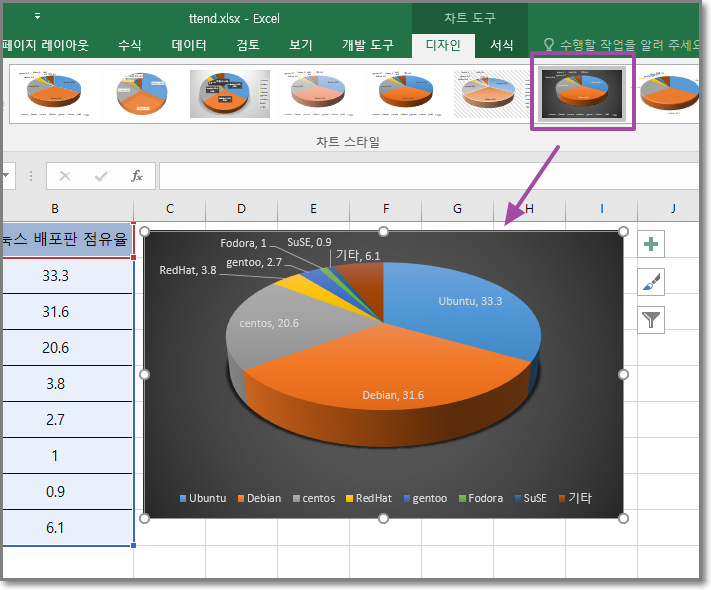
Task: Open the 데이터 tab
Action: pyautogui.click(x=189, y=45)
